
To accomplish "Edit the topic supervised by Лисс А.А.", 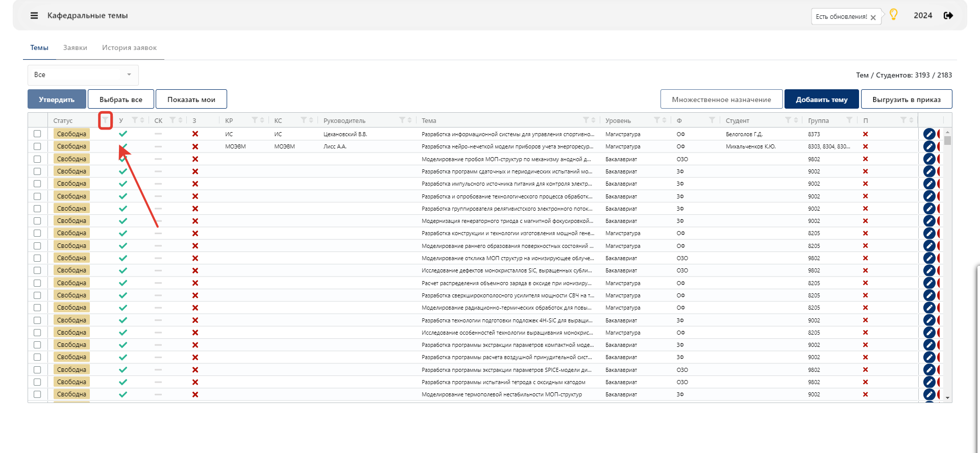I will click(x=929, y=146).
